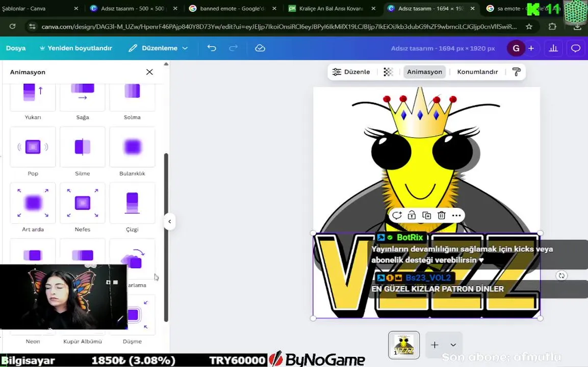Lock the selected element

[x=412, y=215]
